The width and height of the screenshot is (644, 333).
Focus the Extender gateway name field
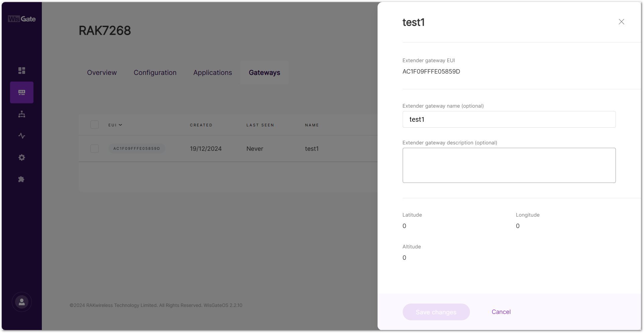pyautogui.click(x=509, y=119)
